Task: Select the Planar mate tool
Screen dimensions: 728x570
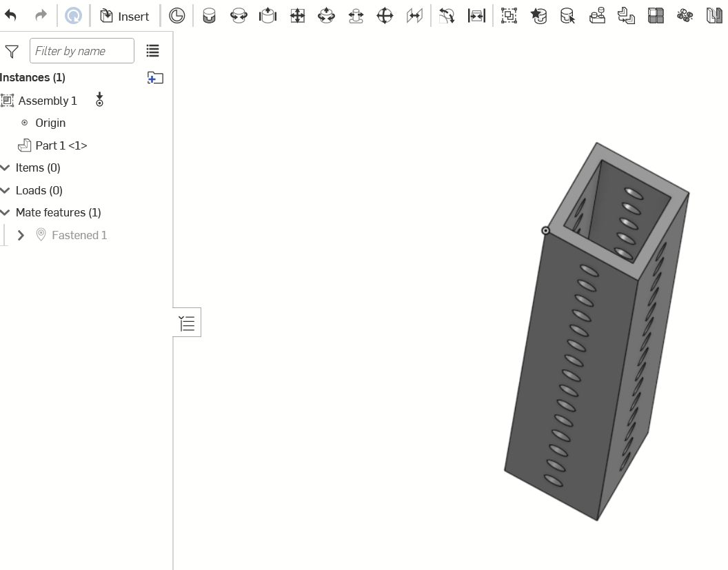Action: (x=297, y=16)
